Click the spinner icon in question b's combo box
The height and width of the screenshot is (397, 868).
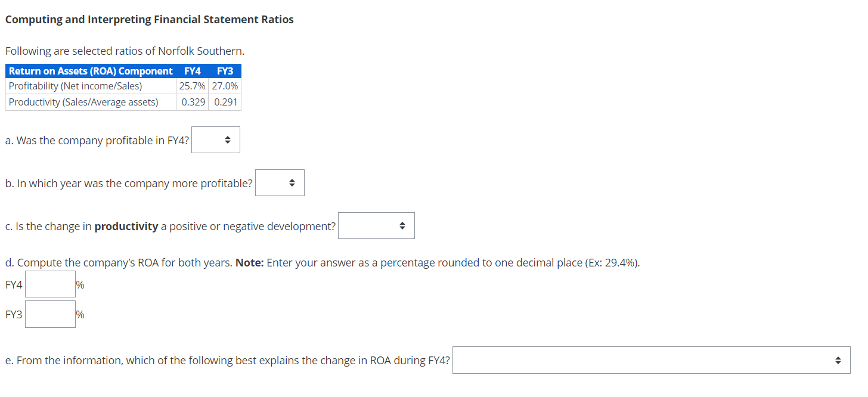(x=292, y=182)
